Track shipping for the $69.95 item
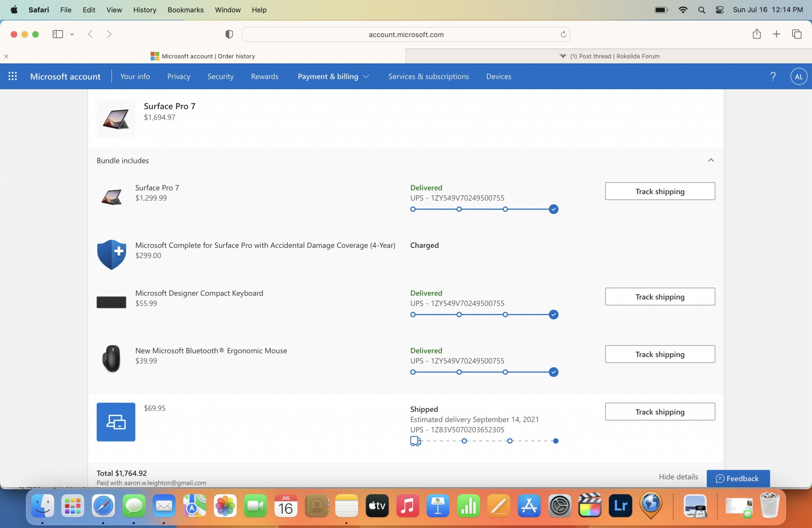The image size is (812, 528). point(660,412)
